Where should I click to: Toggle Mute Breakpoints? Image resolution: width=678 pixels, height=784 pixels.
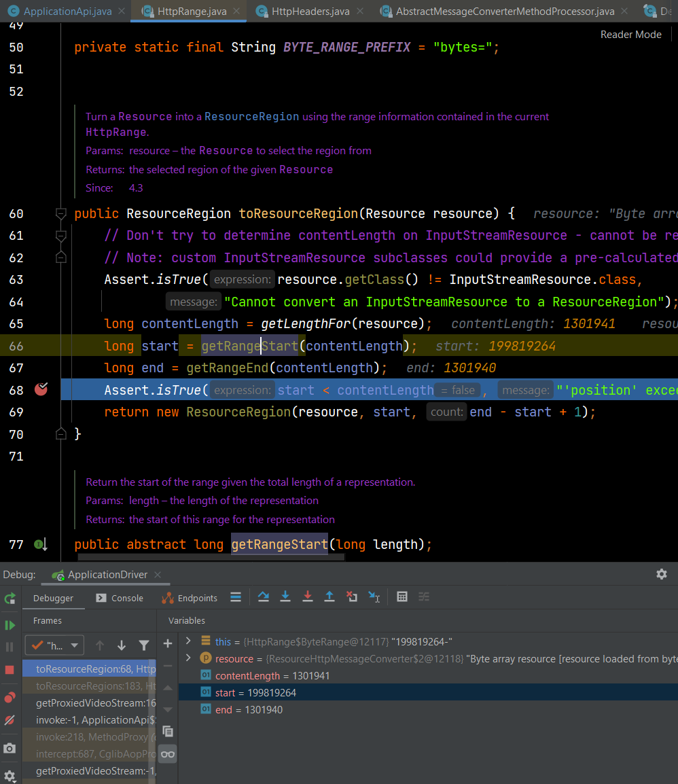(x=10, y=720)
